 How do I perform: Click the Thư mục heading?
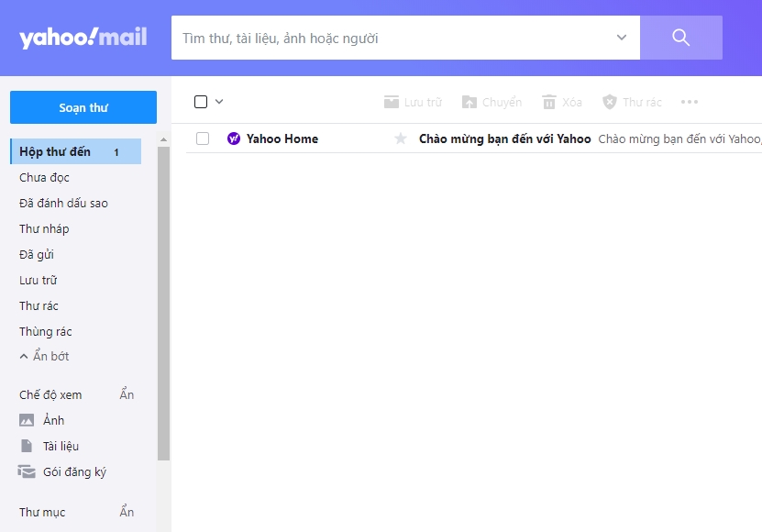pyautogui.click(x=42, y=513)
